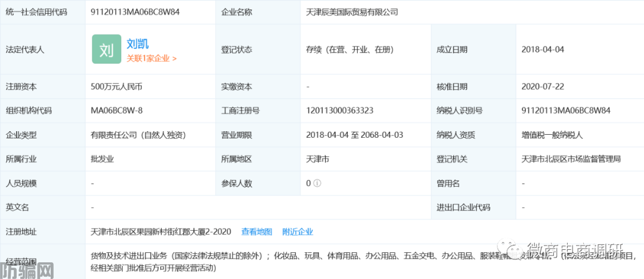This screenshot has width=644, height=279.
Task: Click the 企业类型 label cell
Action: (x=42, y=134)
